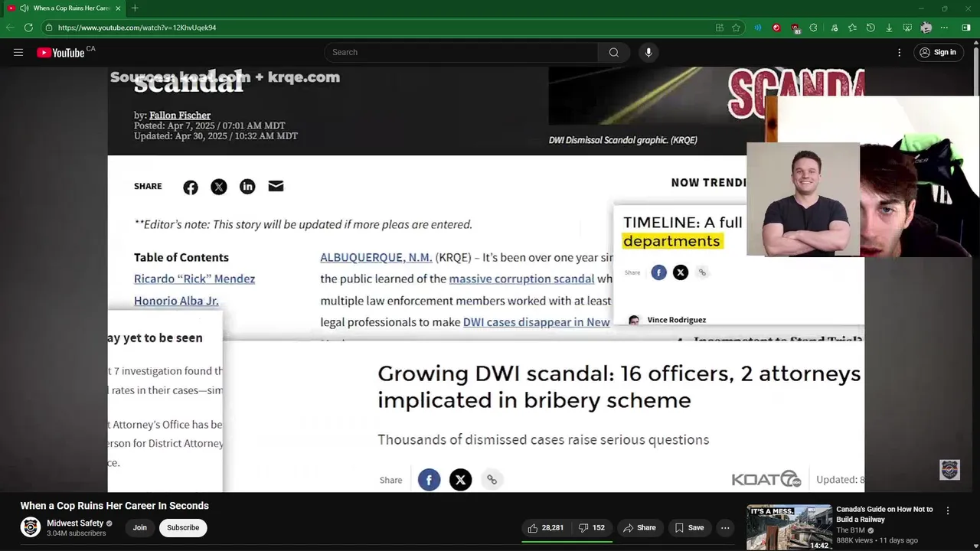The width and height of the screenshot is (980, 551).
Task: Join Midwest Safety channel membership
Action: click(x=139, y=527)
